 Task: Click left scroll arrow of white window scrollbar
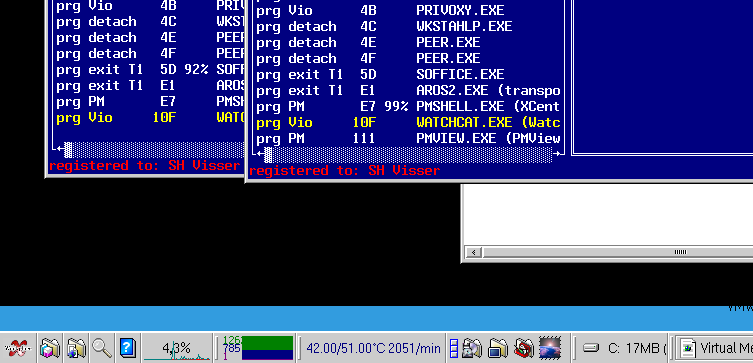click(474, 252)
